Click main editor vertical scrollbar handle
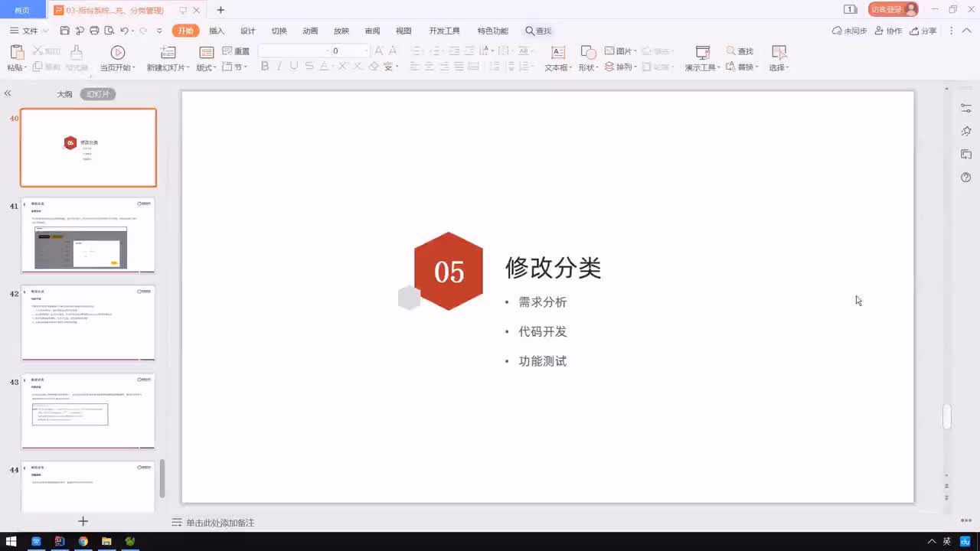The width and height of the screenshot is (980, 551). click(x=947, y=416)
